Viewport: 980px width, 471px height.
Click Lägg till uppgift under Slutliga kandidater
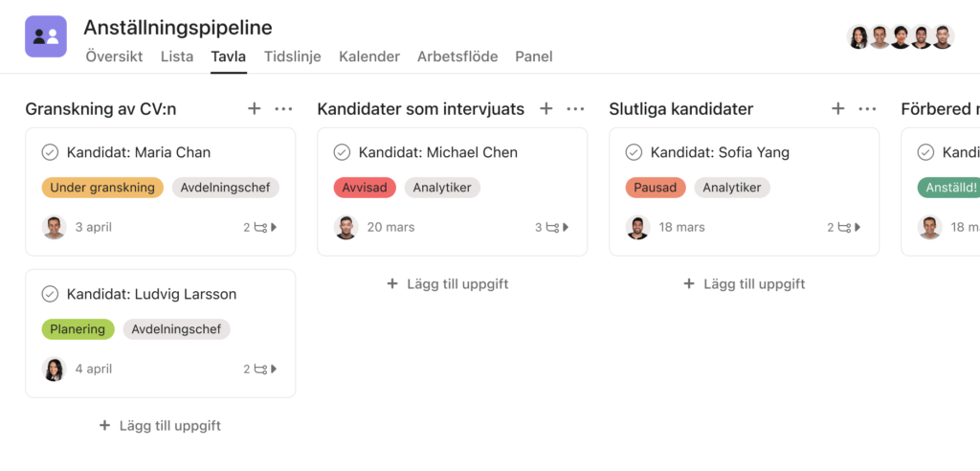click(745, 284)
